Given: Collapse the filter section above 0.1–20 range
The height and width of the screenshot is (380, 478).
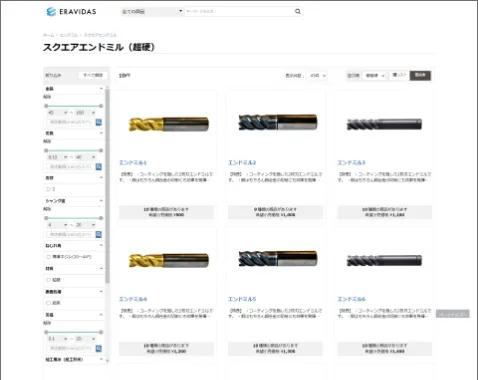Looking at the screenshot, I should [x=101, y=315].
